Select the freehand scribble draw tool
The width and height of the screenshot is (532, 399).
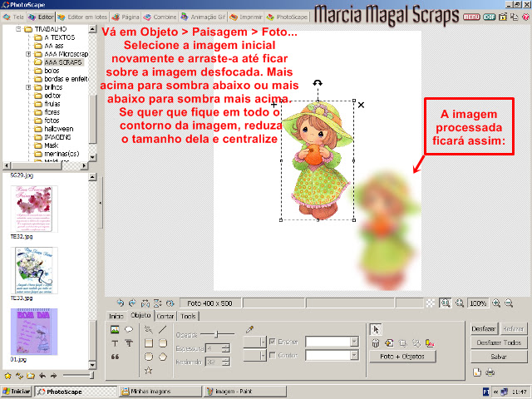pyautogui.click(x=148, y=329)
